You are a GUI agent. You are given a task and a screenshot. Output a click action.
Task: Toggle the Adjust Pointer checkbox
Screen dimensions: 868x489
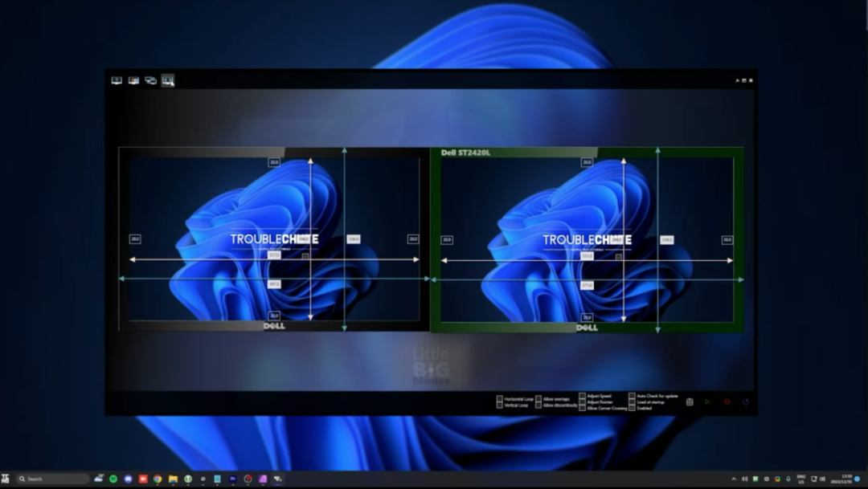pyautogui.click(x=583, y=402)
